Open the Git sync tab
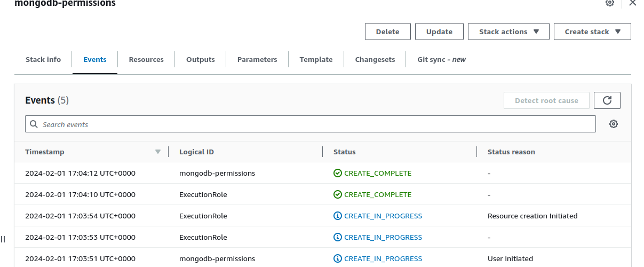The height and width of the screenshot is (267, 644). [x=442, y=59]
